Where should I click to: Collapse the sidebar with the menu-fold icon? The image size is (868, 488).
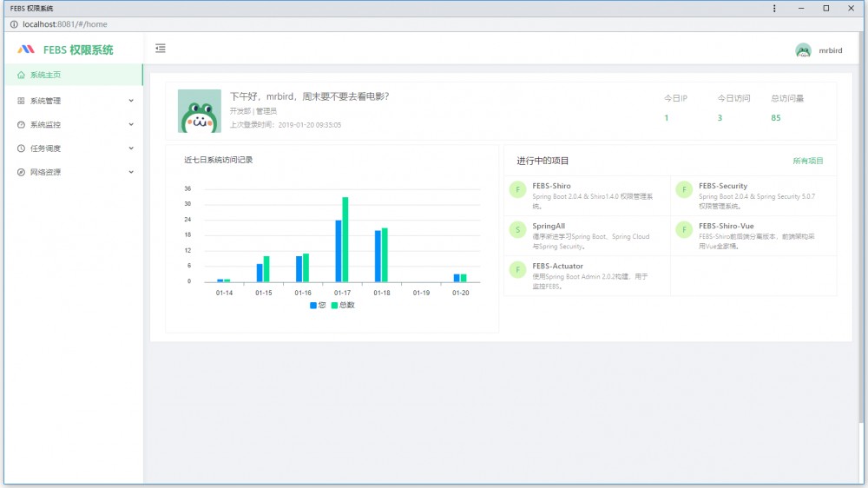tap(161, 48)
